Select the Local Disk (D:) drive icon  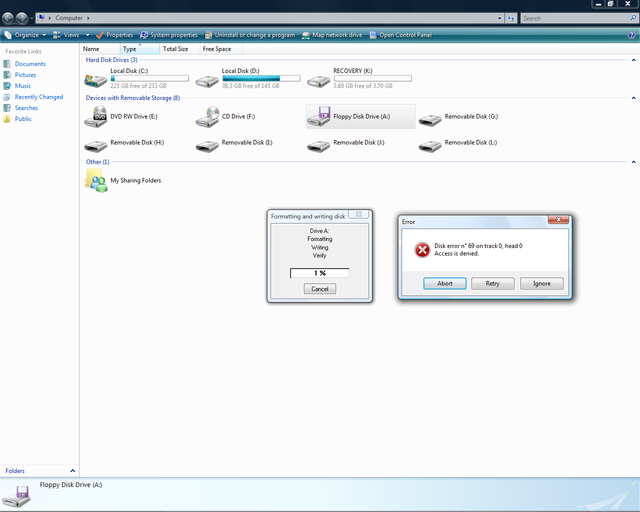[207, 80]
